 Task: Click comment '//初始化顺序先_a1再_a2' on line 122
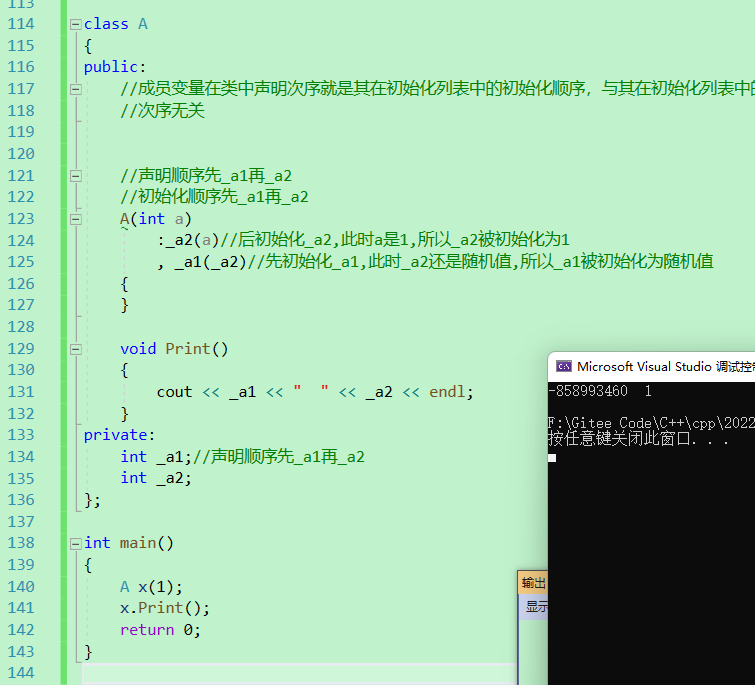click(214, 197)
